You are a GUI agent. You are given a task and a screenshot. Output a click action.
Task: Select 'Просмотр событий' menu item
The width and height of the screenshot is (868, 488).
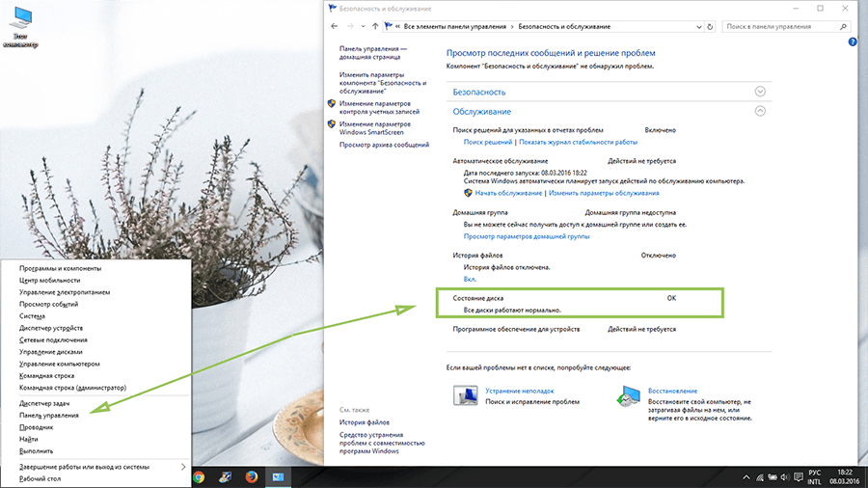96,305
